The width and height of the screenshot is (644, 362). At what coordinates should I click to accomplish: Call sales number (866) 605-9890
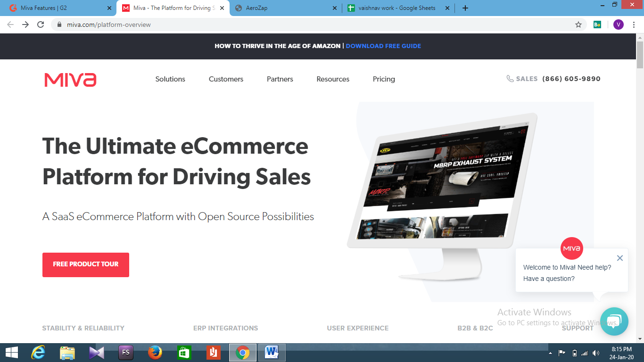tap(571, 79)
